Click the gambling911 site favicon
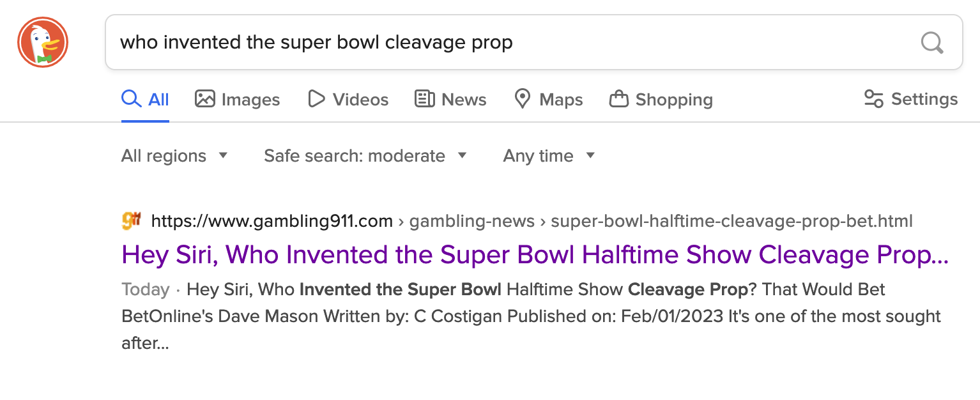Screen dimensions: 980x400 [x=131, y=221]
